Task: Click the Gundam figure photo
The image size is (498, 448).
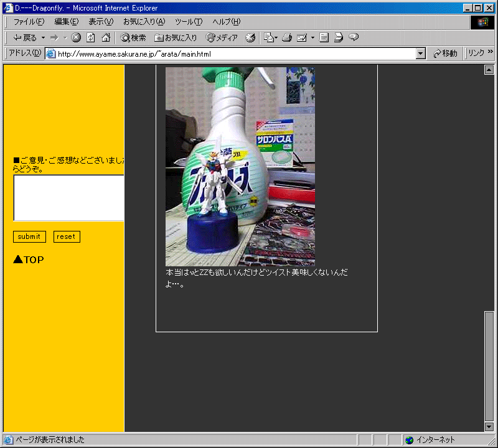Action: [x=240, y=166]
